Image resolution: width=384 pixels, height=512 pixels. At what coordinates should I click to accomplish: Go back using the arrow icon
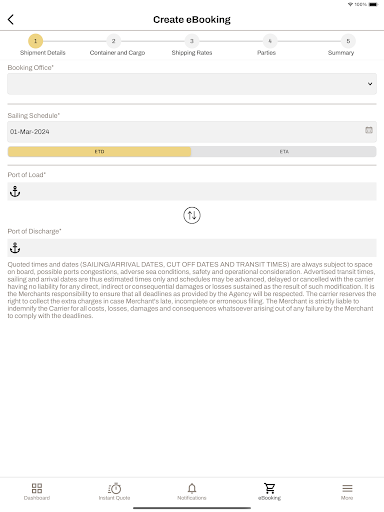point(11,19)
